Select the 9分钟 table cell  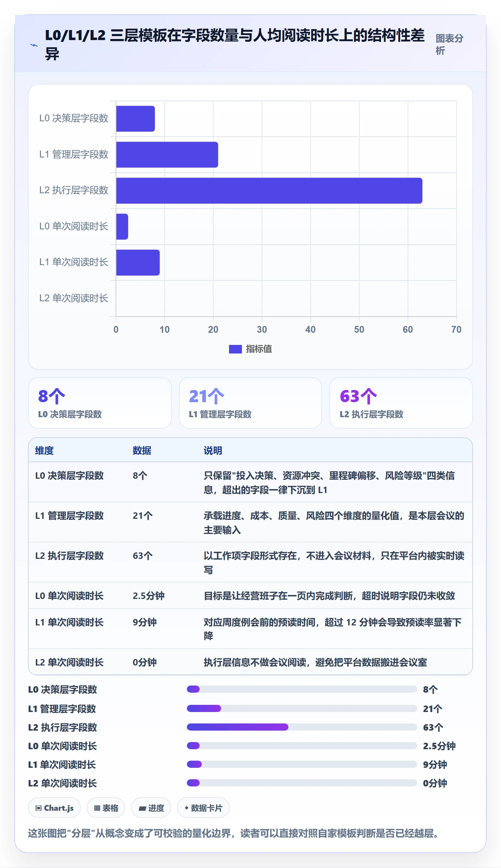tap(145, 622)
